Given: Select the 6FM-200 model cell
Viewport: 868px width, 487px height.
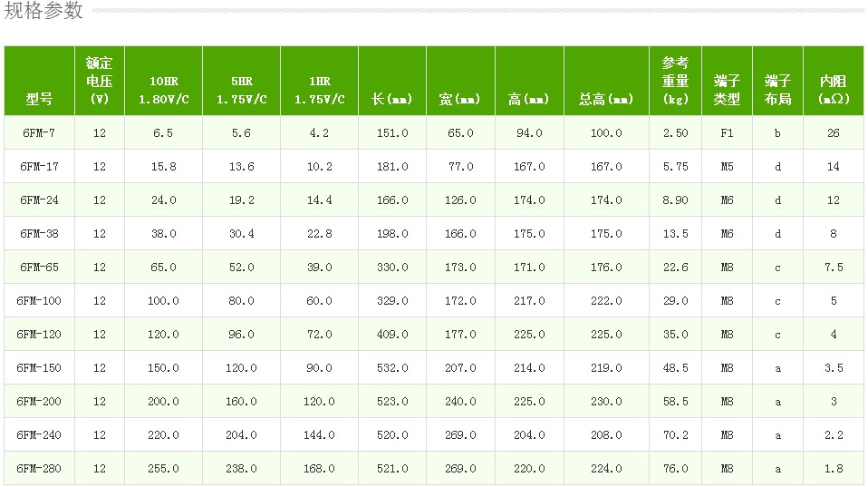Looking at the screenshot, I should coord(39,401).
